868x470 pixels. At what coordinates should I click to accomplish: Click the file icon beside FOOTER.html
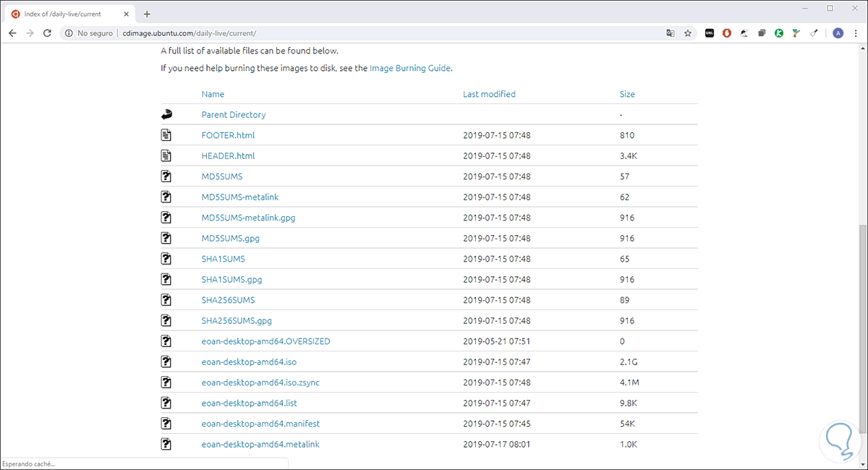[x=166, y=135]
